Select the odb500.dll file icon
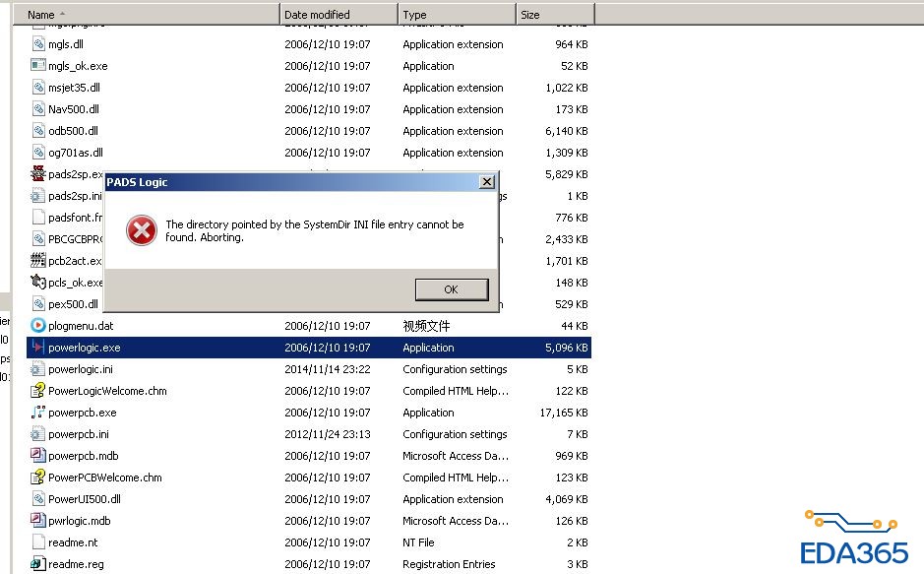The image size is (924, 574). click(38, 131)
